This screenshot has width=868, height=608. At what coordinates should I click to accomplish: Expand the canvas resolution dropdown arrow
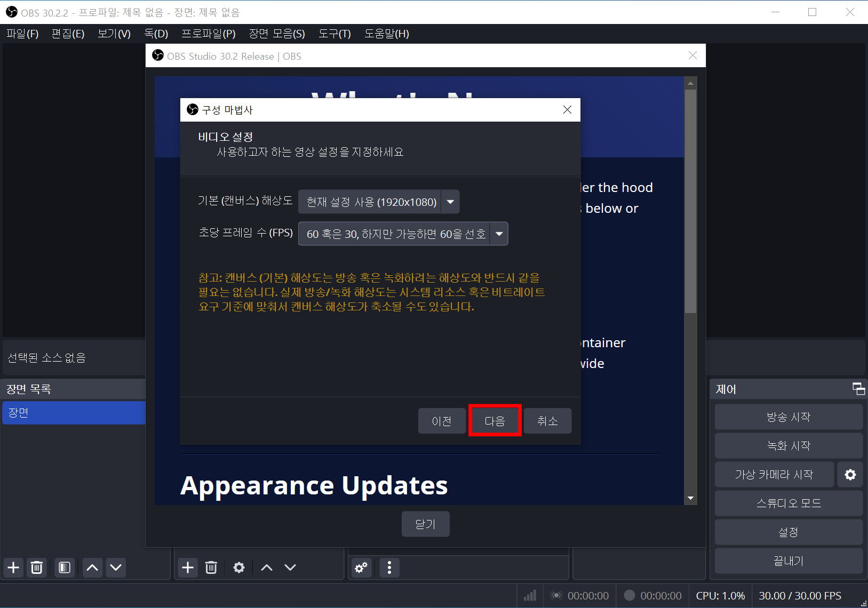pos(450,202)
